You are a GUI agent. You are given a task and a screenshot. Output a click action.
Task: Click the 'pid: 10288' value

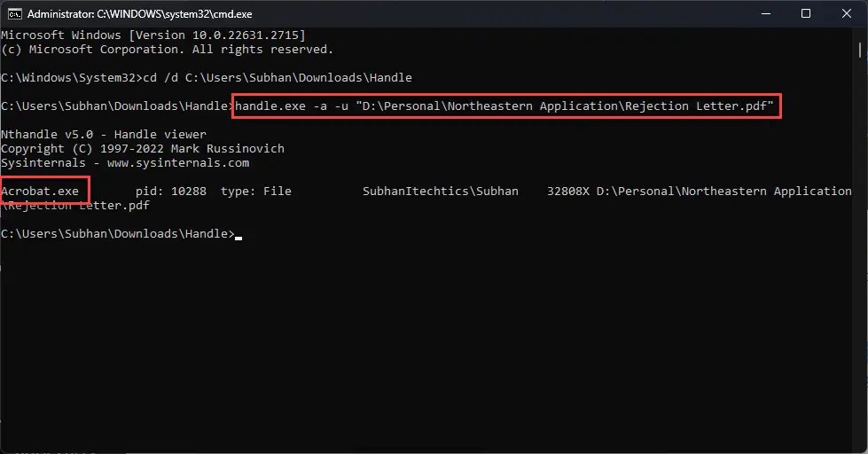coord(171,191)
